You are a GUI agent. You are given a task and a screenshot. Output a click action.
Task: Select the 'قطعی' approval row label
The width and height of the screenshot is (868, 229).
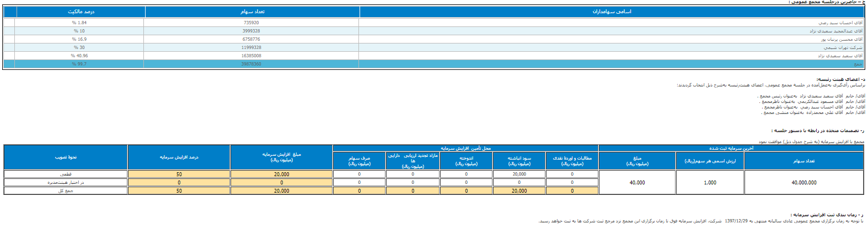click(66, 174)
